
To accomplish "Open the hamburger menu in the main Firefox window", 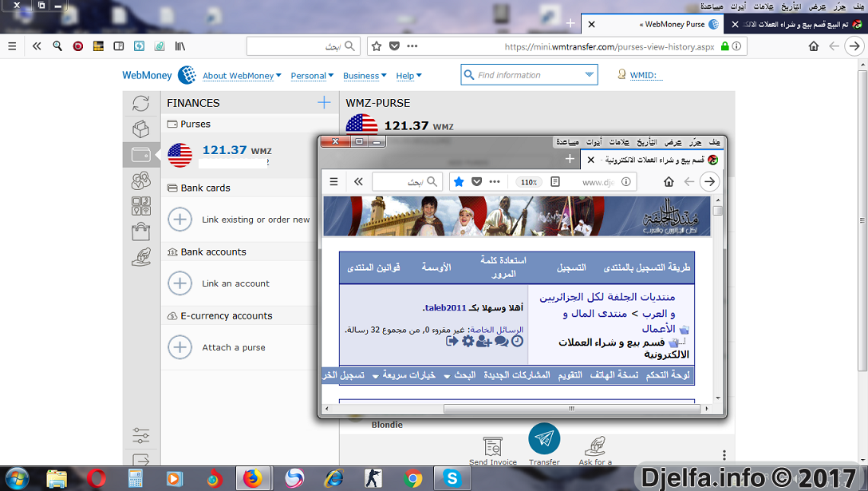I will (12, 46).
